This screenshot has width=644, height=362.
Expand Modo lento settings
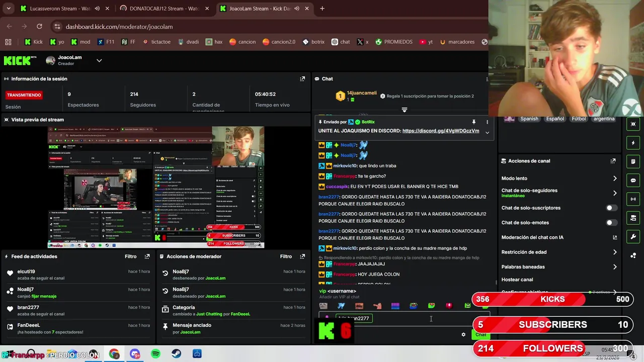[614, 178]
